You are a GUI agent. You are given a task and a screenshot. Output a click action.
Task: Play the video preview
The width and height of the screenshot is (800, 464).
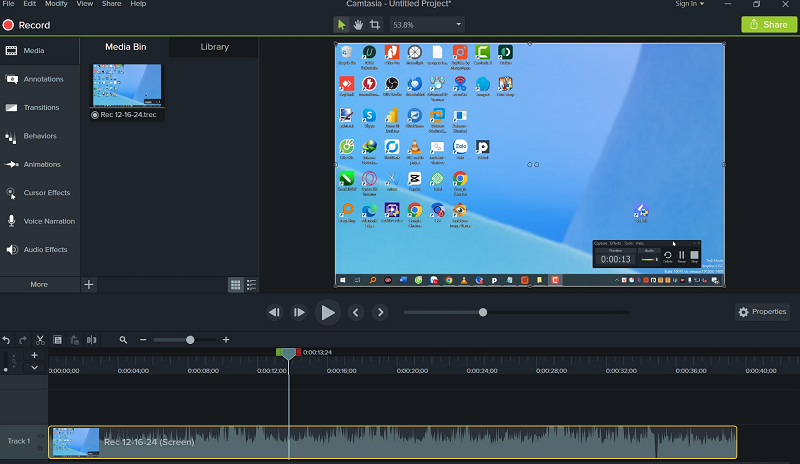(327, 312)
